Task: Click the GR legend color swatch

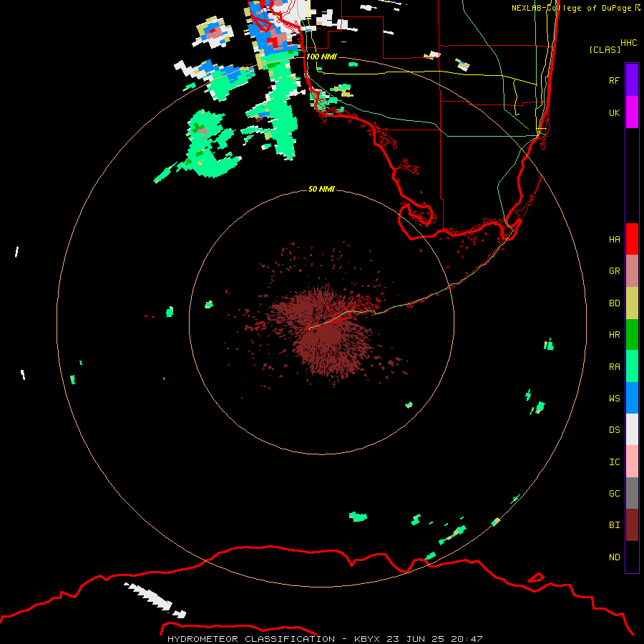Action: tap(632, 271)
